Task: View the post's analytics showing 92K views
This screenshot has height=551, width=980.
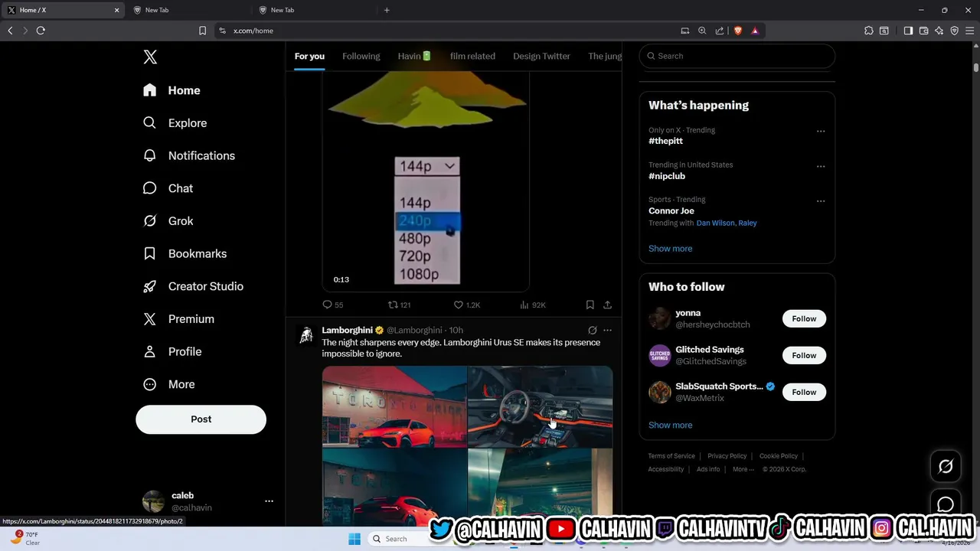Action: [x=532, y=305]
